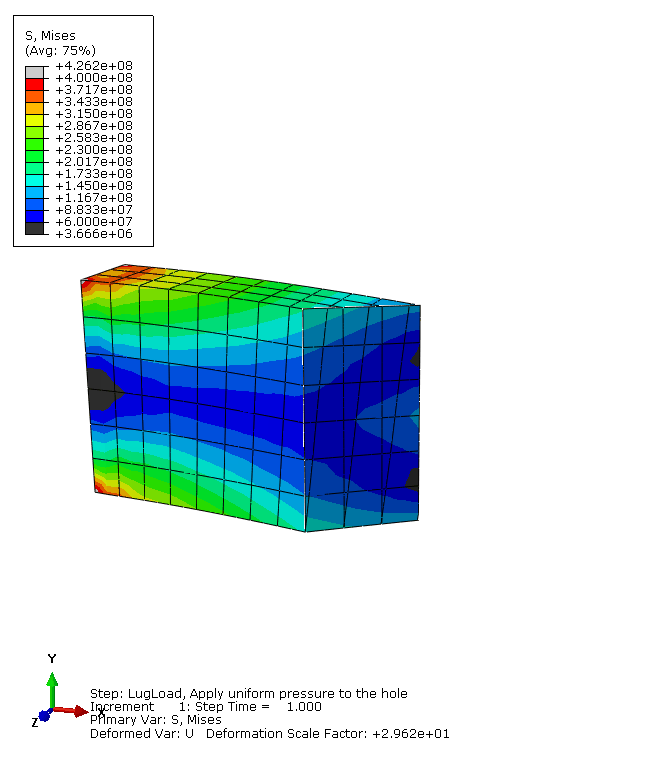Viewport: 653px width, 779px height.
Task: Select the red top-left corner of the model
Action: [x=88, y=285]
